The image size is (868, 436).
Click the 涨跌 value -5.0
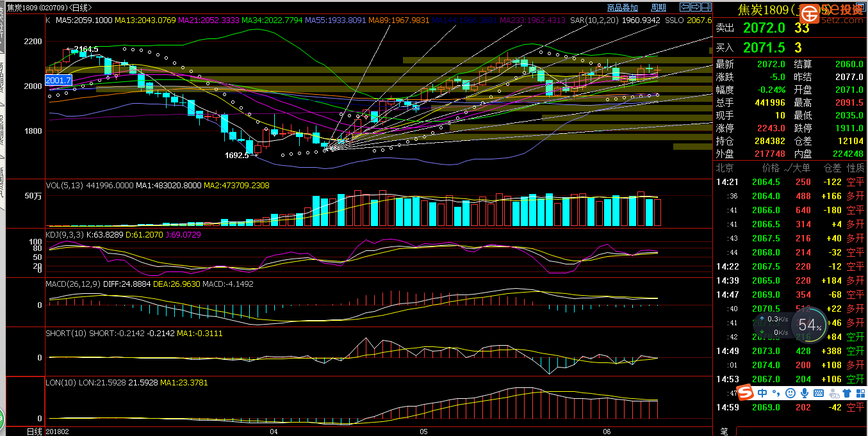coord(776,77)
